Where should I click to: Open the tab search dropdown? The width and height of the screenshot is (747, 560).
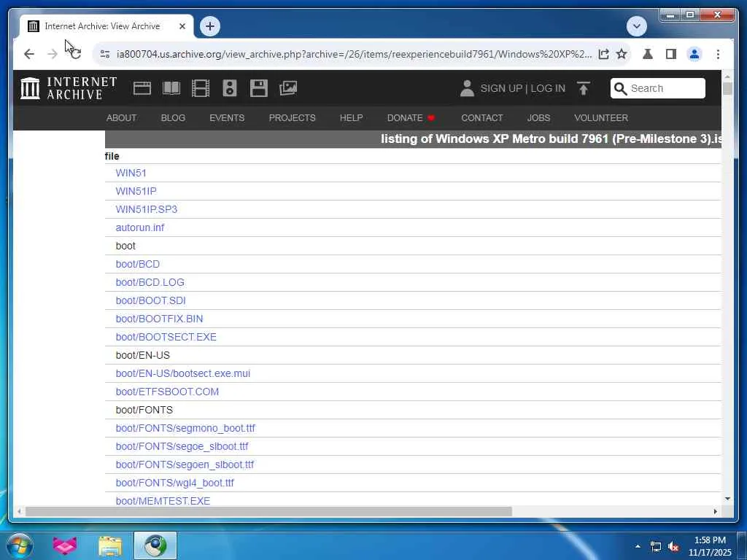coord(636,26)
